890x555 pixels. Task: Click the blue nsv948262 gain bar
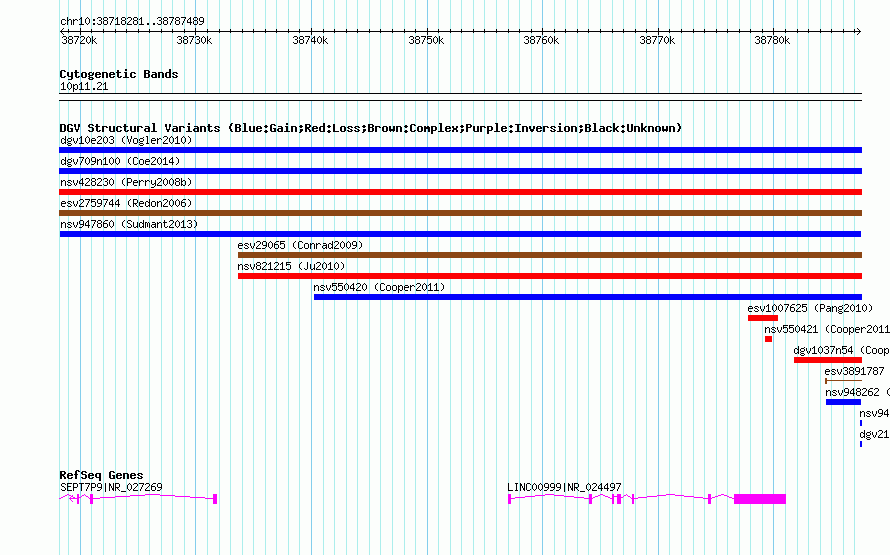point(843,402)
